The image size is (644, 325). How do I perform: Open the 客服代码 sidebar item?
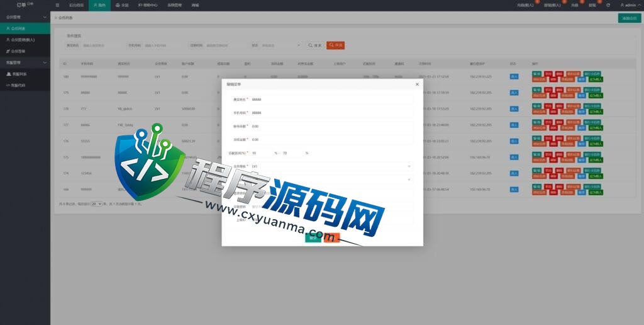click(x=25, y=85)
